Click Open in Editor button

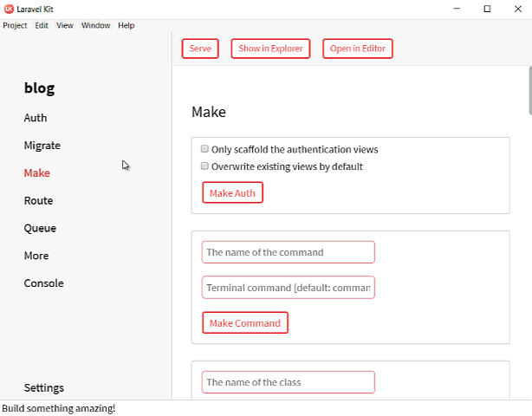[x=358, y=49]
